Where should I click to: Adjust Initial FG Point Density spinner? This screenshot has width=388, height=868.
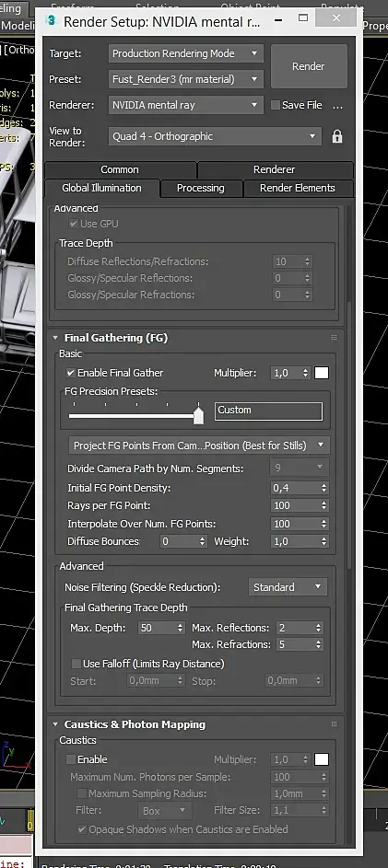(x=323, y=488)
